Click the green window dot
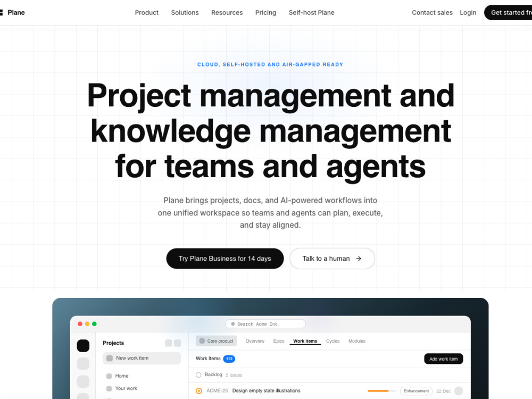 click(x=94, y=324)
